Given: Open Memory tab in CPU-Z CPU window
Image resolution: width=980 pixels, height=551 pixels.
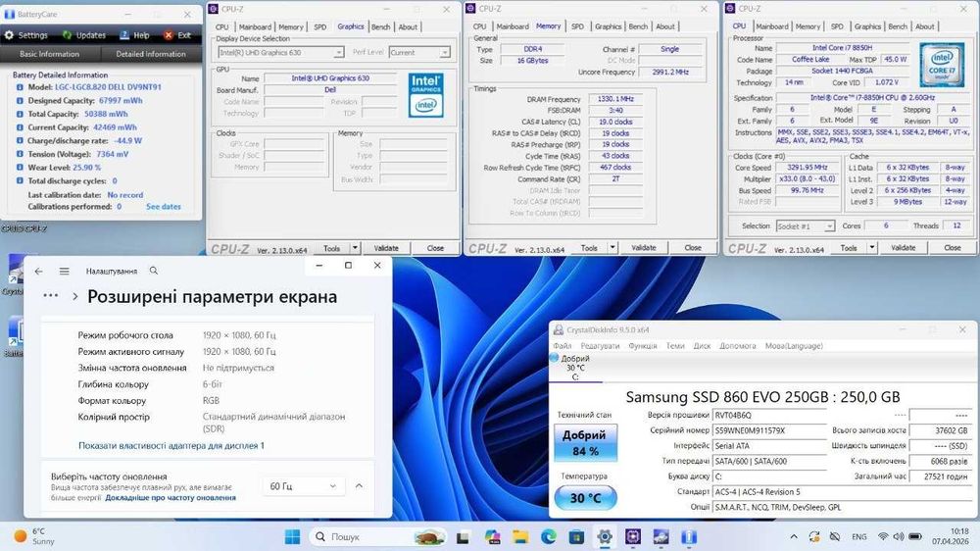Looking at the screenshot, I should point(808,26).
